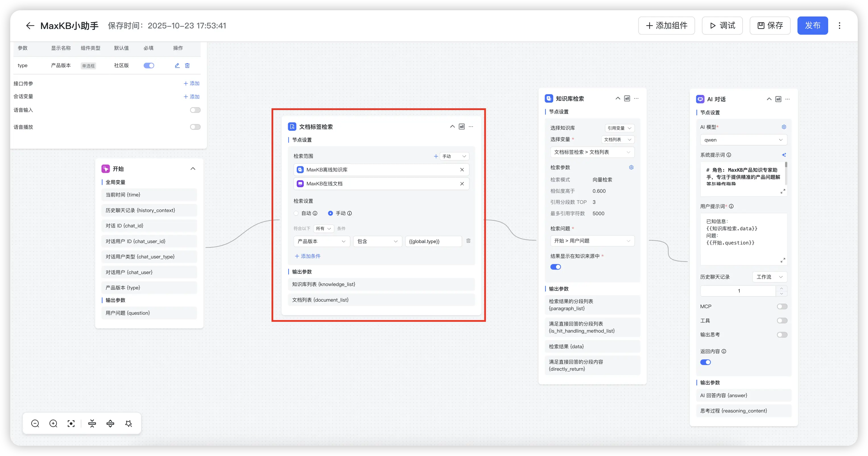
Task: Enable the 语音输入 switch
Action: (195, 110)
